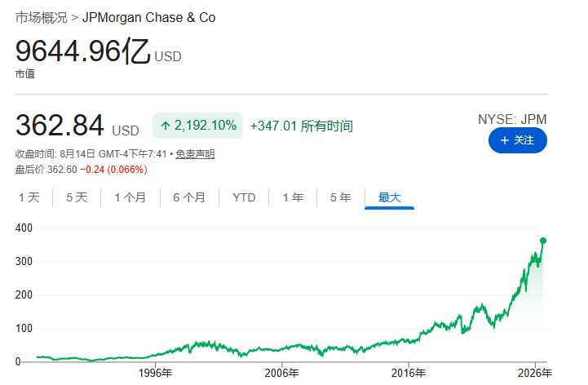
Task: Click the 1996年 axis label
Action: 155,373
